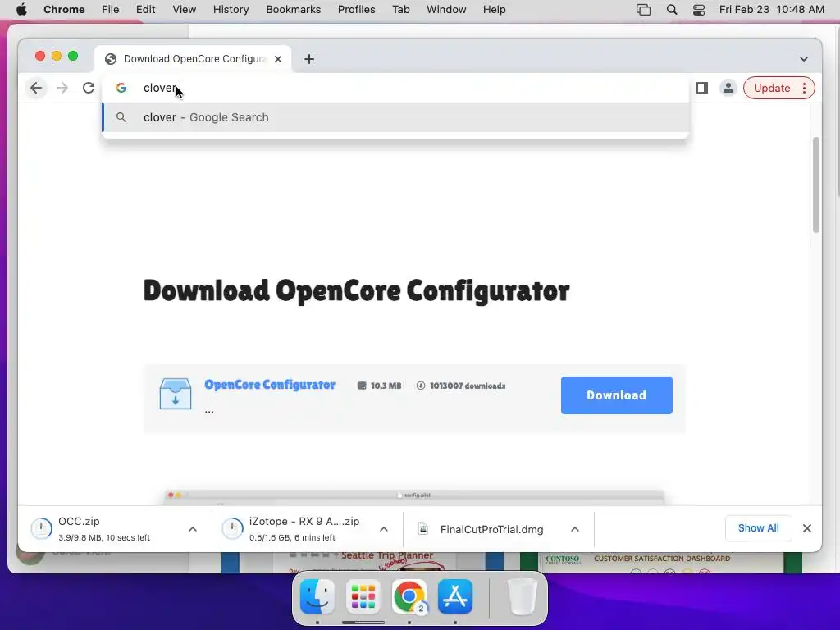Open the File menu
The height and width of the screenshot is (630, 840).
[x=111, y=10]
